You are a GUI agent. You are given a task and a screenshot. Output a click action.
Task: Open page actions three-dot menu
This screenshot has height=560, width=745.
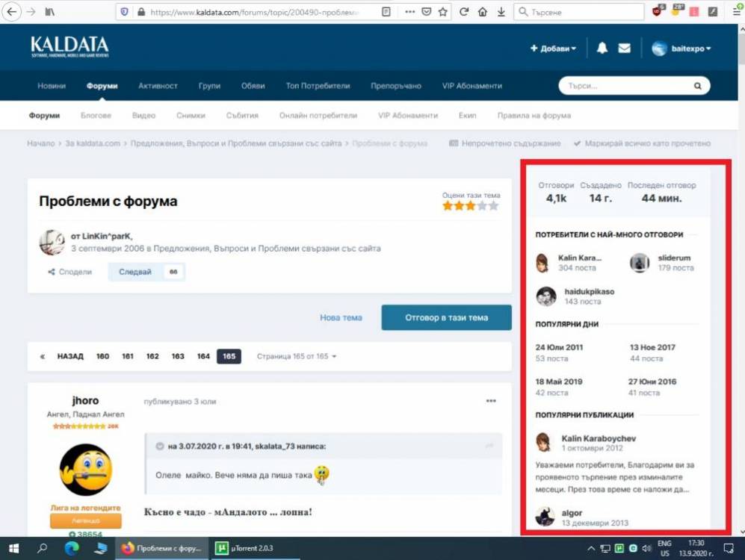409,12
